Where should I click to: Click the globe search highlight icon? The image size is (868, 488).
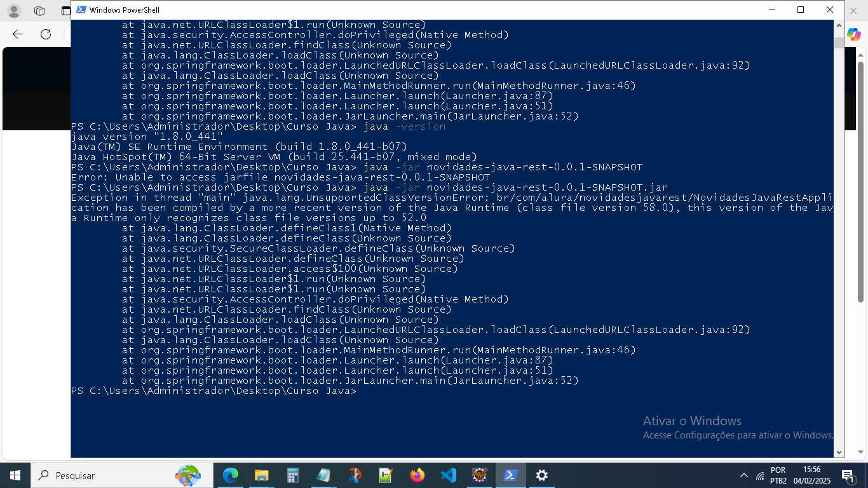[188, 475]
